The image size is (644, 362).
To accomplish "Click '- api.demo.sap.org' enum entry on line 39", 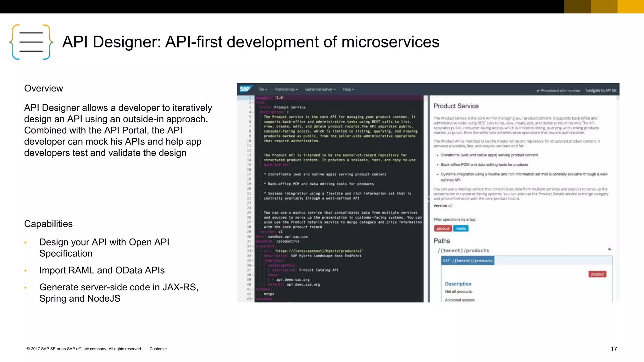I will tap(291, 280).
